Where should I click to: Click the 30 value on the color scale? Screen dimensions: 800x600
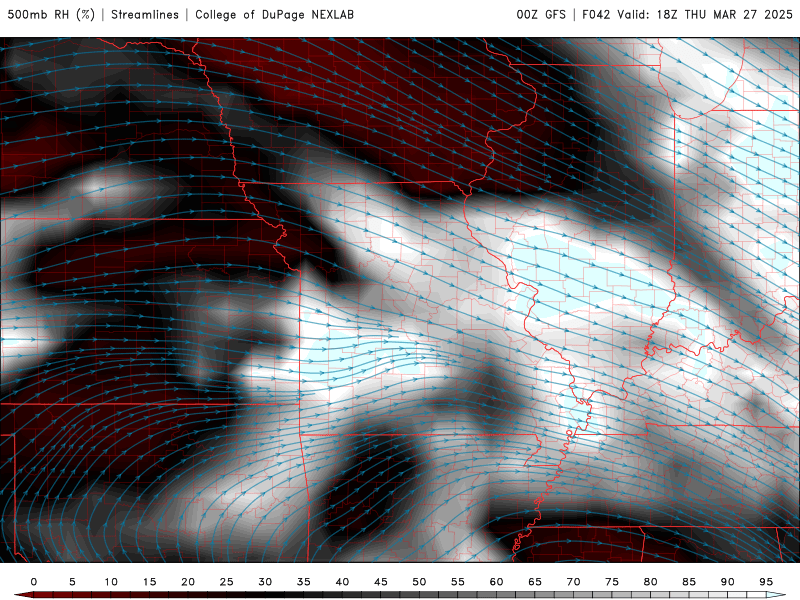coord(265,582)
